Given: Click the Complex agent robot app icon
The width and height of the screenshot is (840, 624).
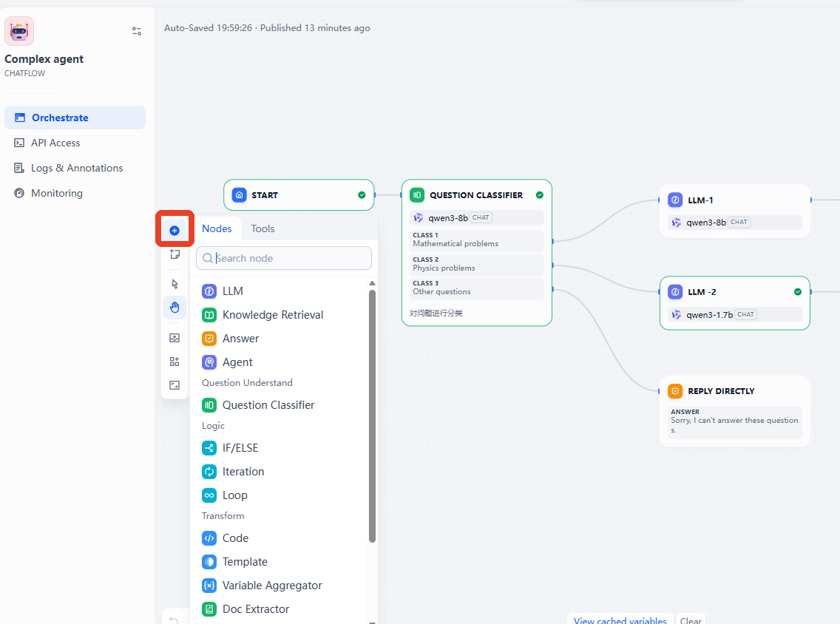Looking at the screenshot, I should click(x=19, y=31).
